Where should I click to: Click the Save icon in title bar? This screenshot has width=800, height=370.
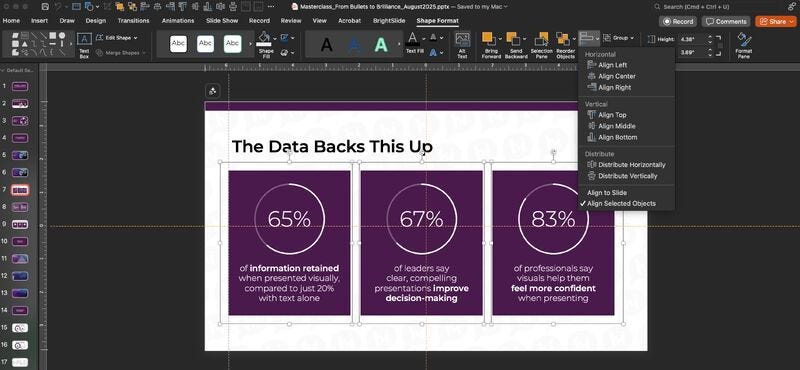click(45, 7)
